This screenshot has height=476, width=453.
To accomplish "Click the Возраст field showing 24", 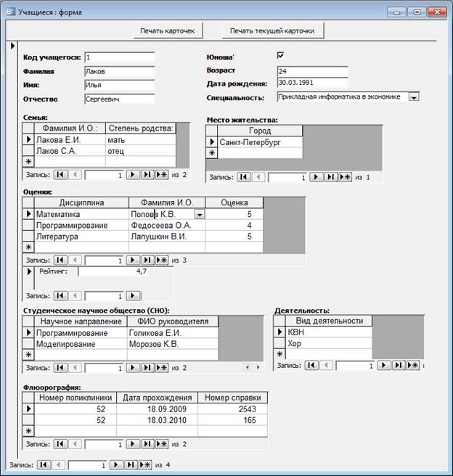I will point(312,71).
